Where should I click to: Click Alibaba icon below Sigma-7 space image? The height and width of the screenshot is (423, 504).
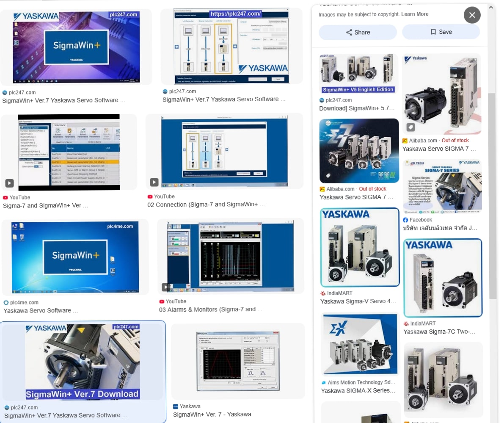pyautogui.click(x=322, y=189)
